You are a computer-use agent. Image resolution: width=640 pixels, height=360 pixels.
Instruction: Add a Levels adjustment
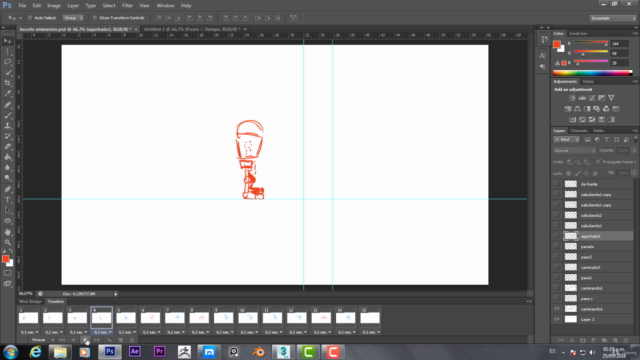[x=582, y=98]
